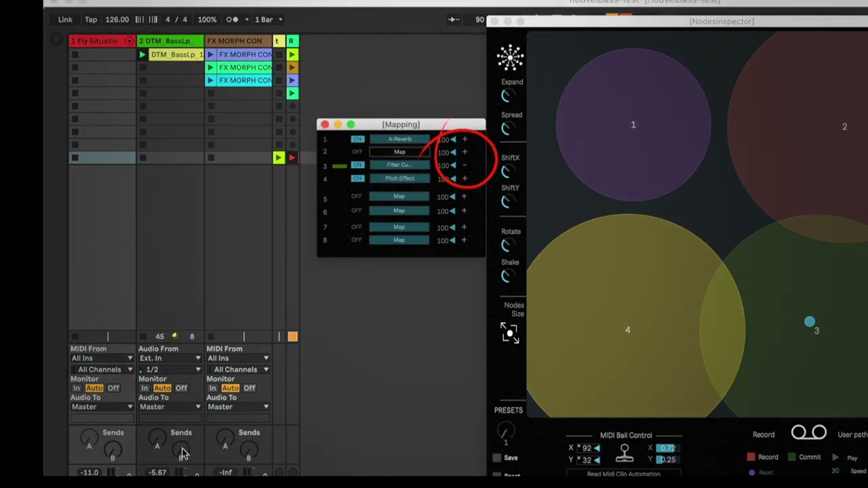Click node circle 1 in the Nodes inspector

(633, 125)
